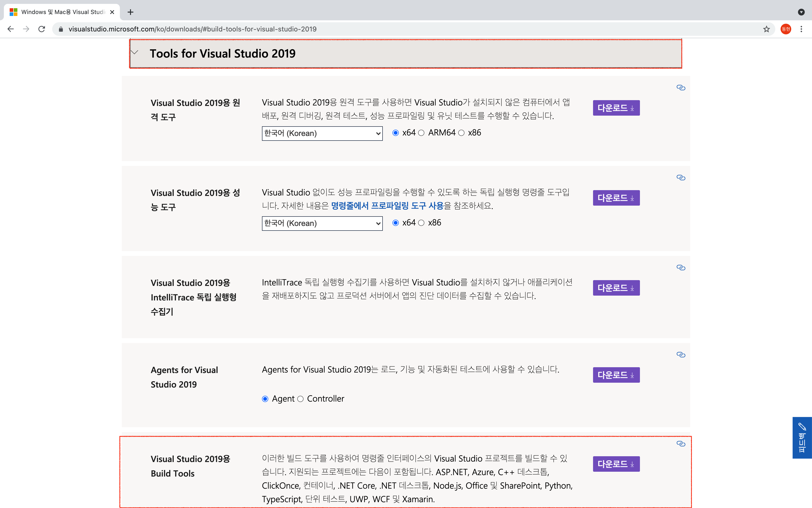This screenshot has height=508, width=812.
Task: Choose the Controller radio option
Action: pyautogui.click(x=300, y=399)
